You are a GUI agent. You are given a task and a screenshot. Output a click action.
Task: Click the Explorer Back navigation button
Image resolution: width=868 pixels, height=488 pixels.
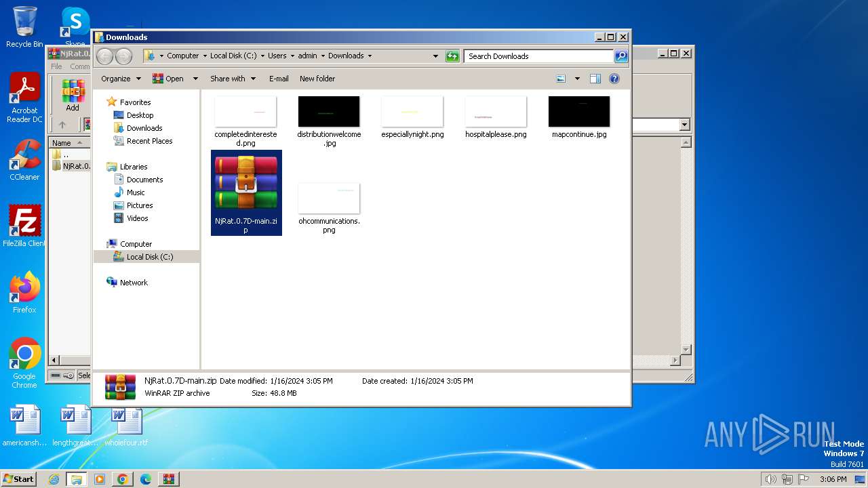click(104, 56)
